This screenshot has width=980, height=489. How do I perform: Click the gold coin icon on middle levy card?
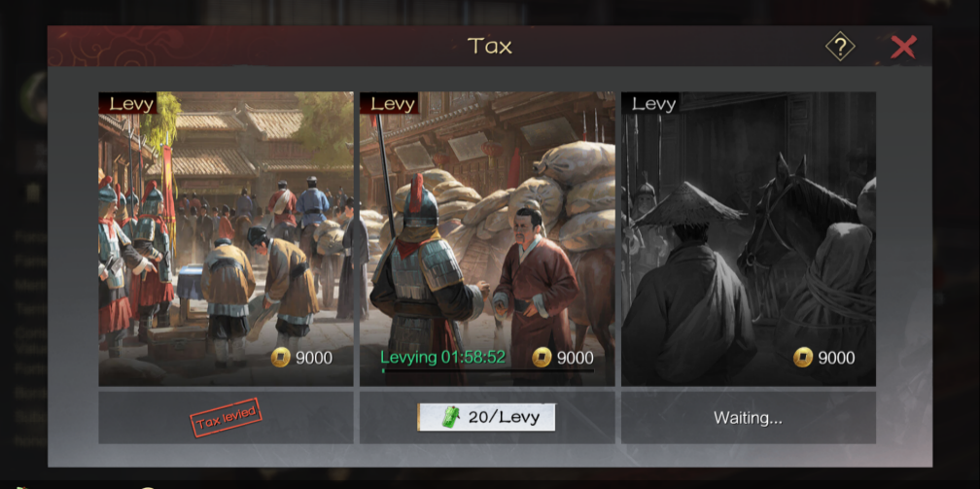point(542,358)
